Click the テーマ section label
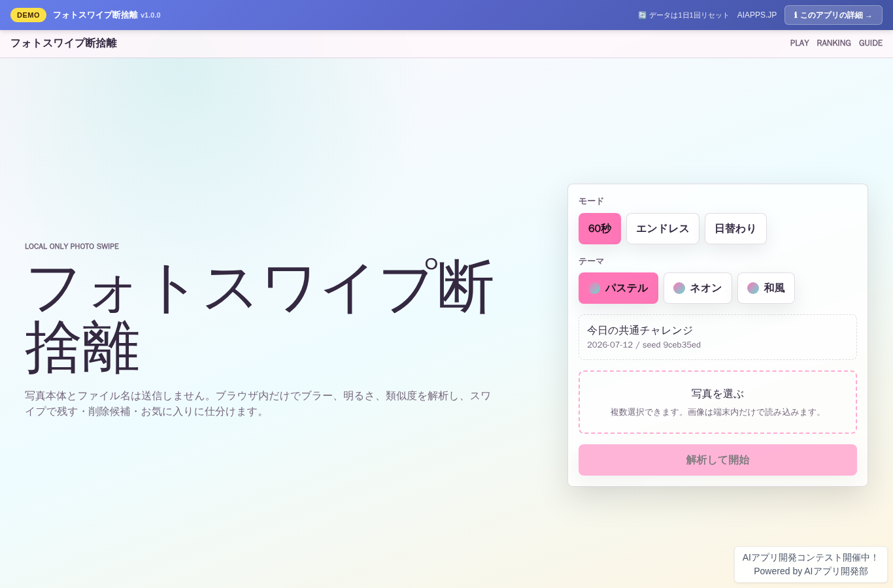Viewport: 893px width, 588px height. coord(591,261)
